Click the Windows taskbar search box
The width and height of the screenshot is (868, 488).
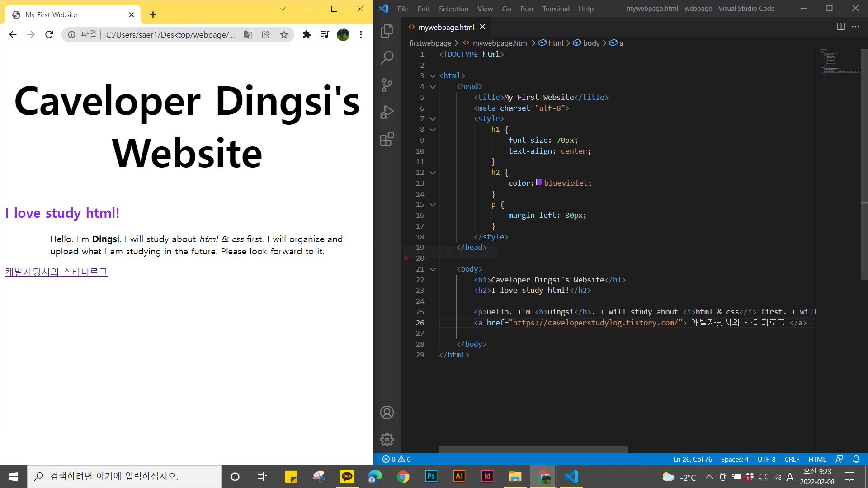coord(124,476)
